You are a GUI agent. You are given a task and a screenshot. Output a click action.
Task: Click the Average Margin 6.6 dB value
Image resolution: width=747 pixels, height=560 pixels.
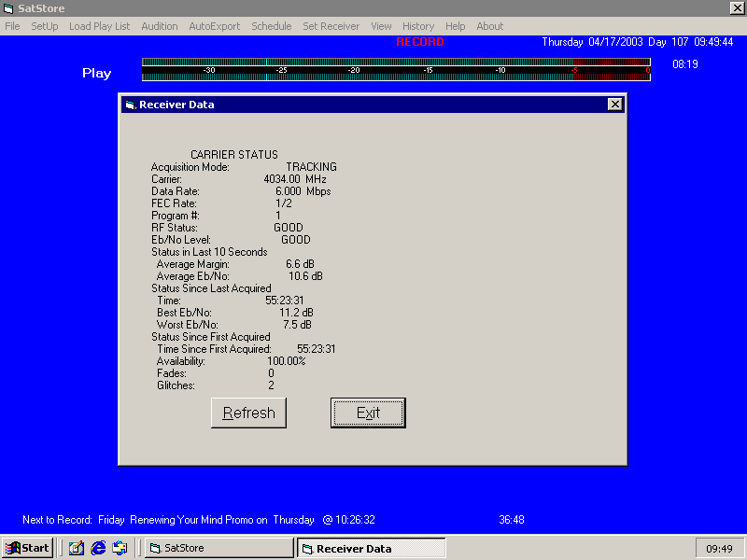[300, 264]
